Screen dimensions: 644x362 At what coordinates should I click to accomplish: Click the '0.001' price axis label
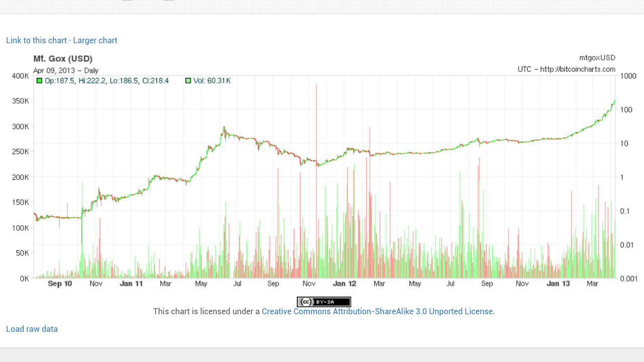[629, 279]
